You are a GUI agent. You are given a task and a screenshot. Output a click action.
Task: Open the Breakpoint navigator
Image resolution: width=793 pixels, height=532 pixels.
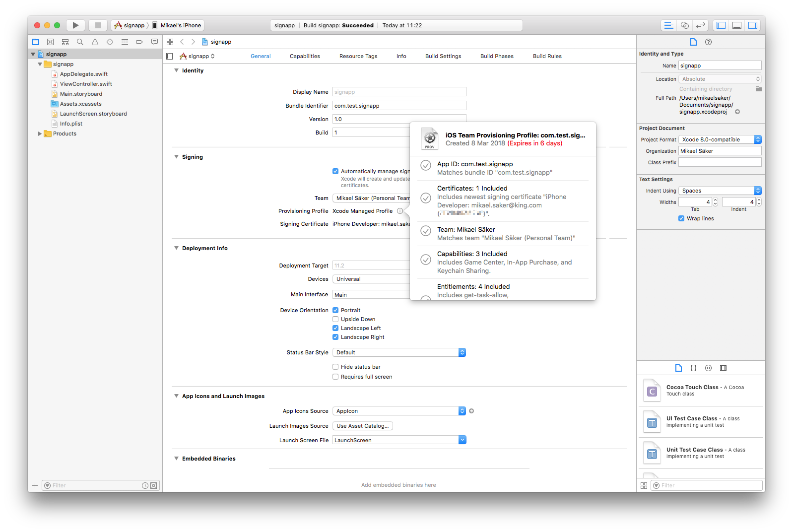139,42
